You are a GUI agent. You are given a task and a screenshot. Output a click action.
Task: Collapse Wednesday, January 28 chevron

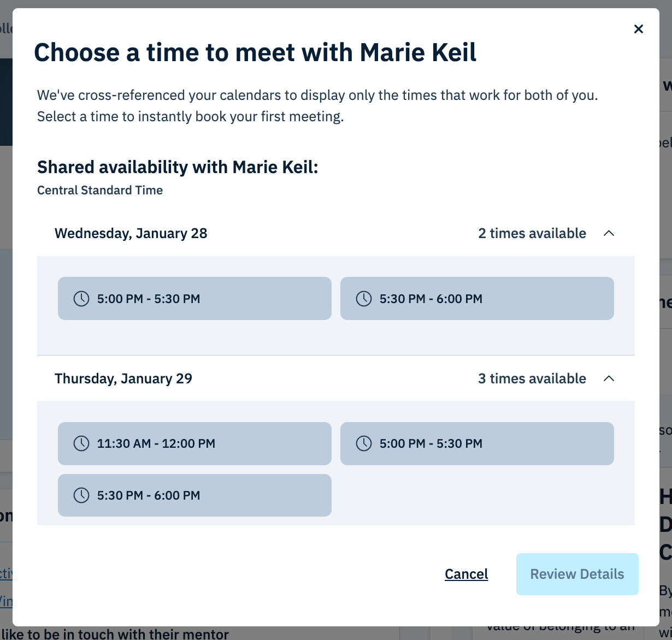(609, 234)
